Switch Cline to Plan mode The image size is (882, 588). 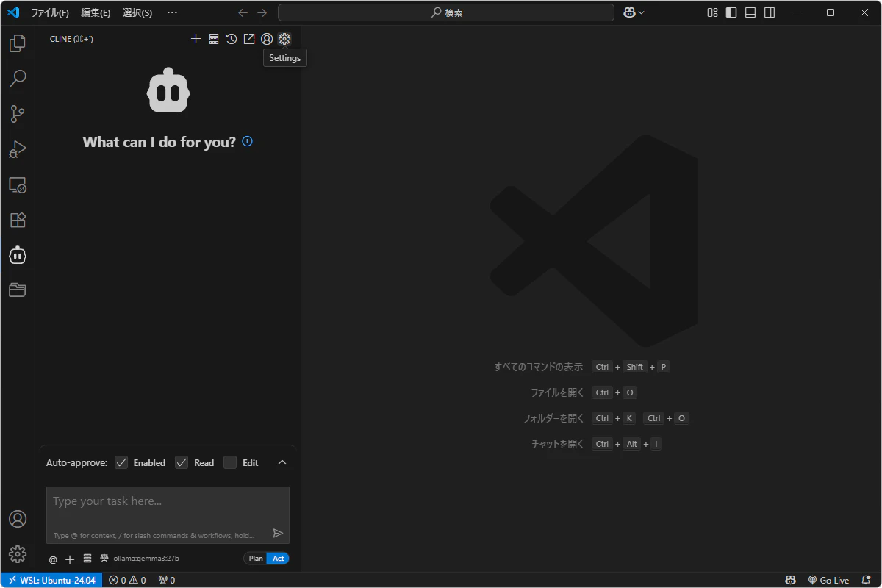click(255, 559)
